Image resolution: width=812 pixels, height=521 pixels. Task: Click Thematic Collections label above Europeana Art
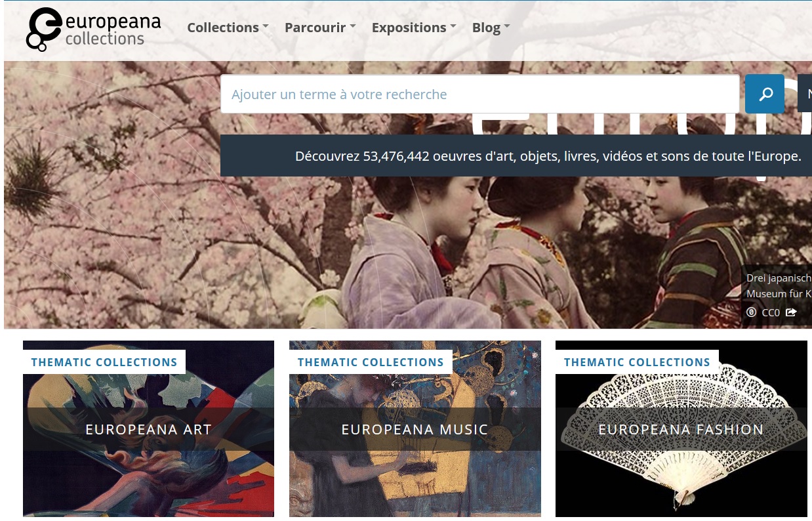click(x=104, y=362)
